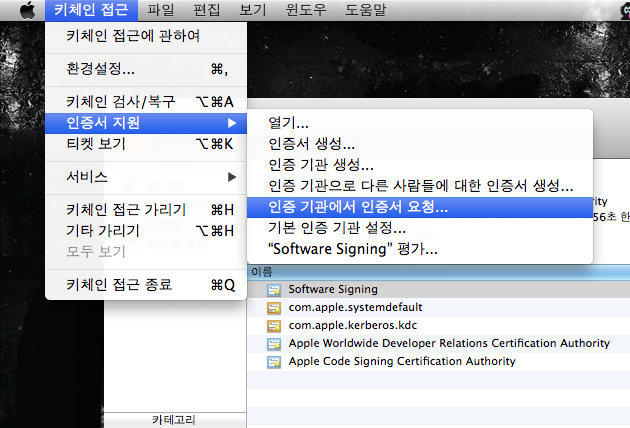This screenshot has width=630, height=428.
Task: Select com.apple.systemdefault row text
Action: 356,307
